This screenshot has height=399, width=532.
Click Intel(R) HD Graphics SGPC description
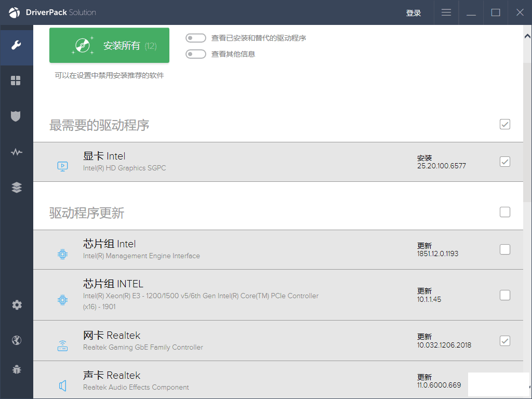pyautogui.click(x=125, y=168)
